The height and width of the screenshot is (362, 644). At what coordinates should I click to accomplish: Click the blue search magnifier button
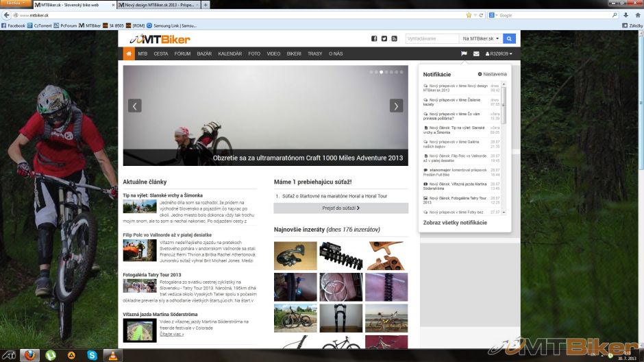tap(510, 39)
